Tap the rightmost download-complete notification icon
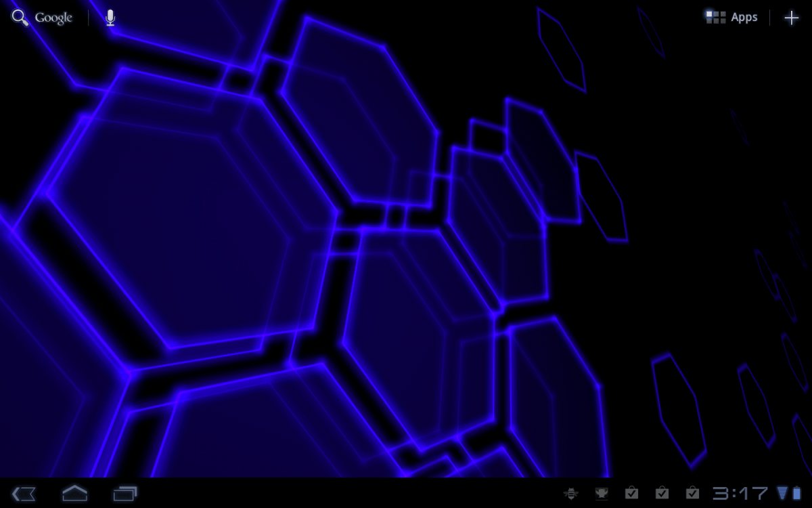This screenshot has width=812, height=508. click(693, 492)
